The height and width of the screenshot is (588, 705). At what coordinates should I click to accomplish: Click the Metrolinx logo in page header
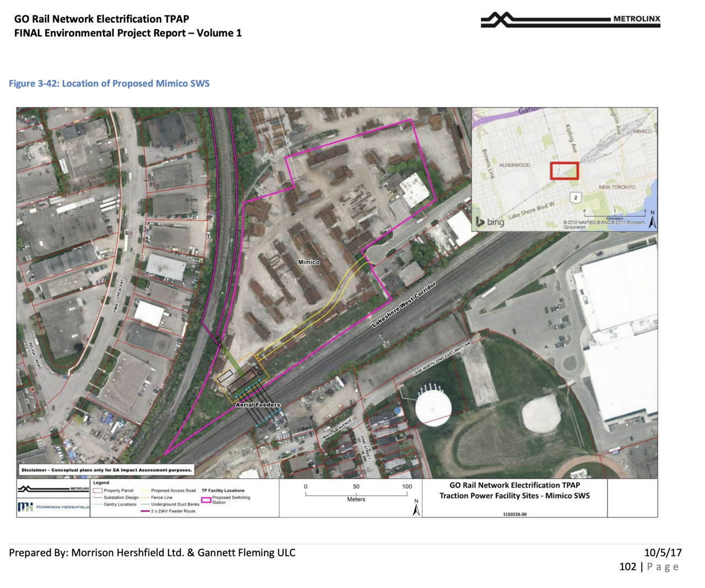[x=570, y=20]
